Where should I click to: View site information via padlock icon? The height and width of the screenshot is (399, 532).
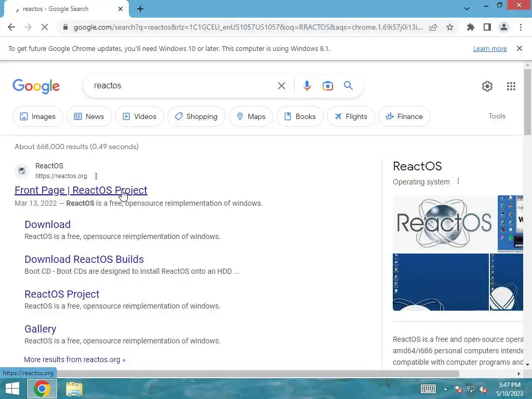65,27
